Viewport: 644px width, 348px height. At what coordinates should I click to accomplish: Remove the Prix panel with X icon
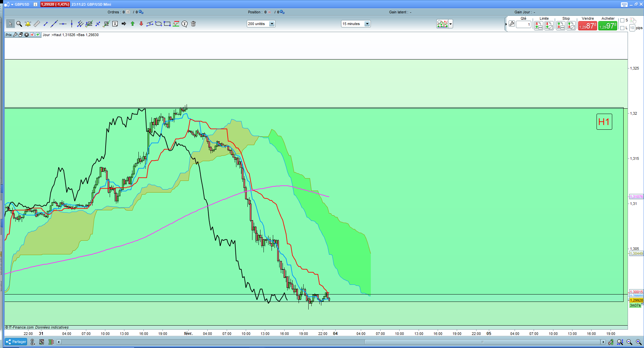pos(26,35)
